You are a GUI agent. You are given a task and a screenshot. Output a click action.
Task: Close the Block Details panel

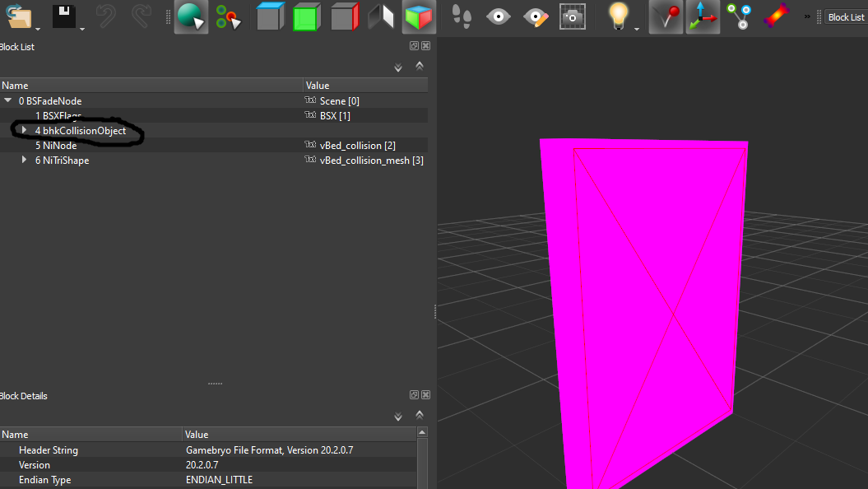[425, 395]
